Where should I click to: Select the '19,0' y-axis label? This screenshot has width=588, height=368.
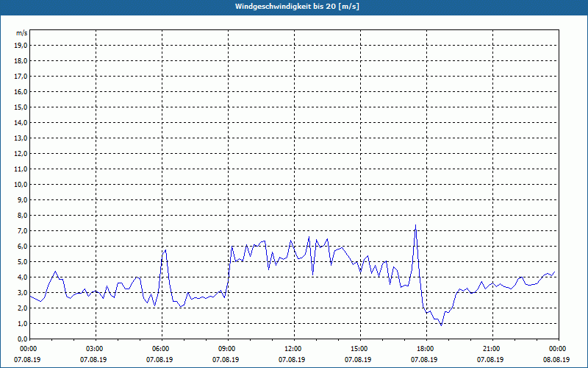21,46
